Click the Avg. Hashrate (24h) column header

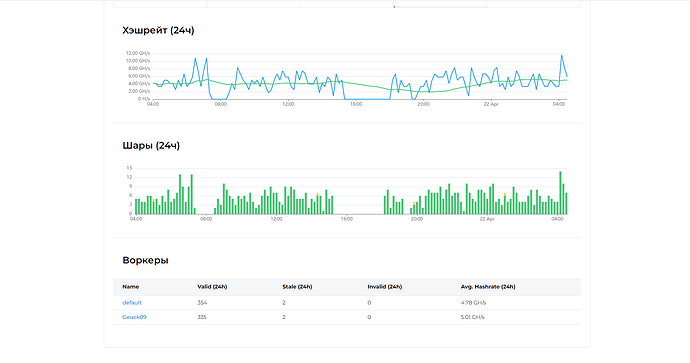coord(488,287)
